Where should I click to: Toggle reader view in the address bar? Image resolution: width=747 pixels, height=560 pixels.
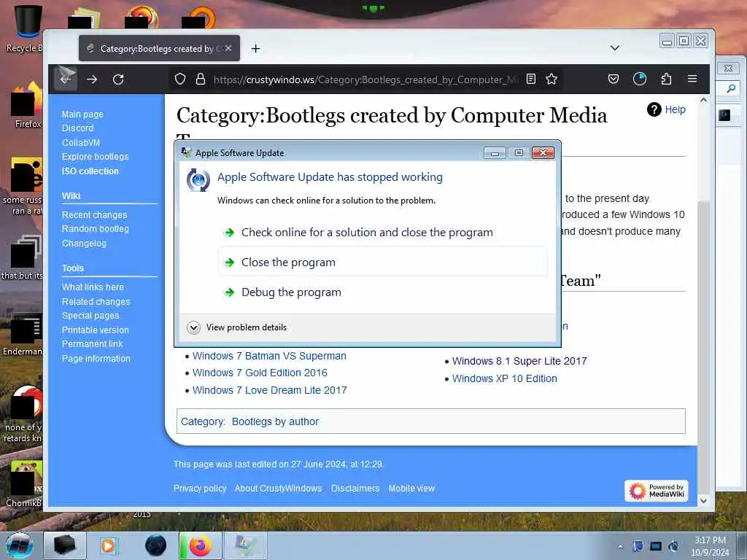[531, 79]
